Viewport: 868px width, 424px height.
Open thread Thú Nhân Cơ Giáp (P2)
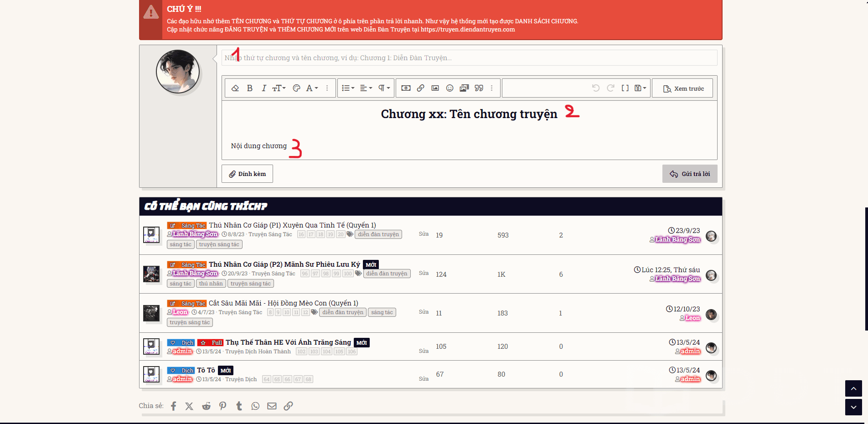[284, 264]
